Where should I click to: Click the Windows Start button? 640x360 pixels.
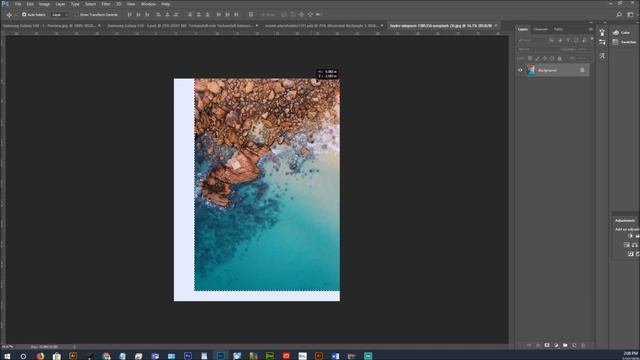pos(7,356)
